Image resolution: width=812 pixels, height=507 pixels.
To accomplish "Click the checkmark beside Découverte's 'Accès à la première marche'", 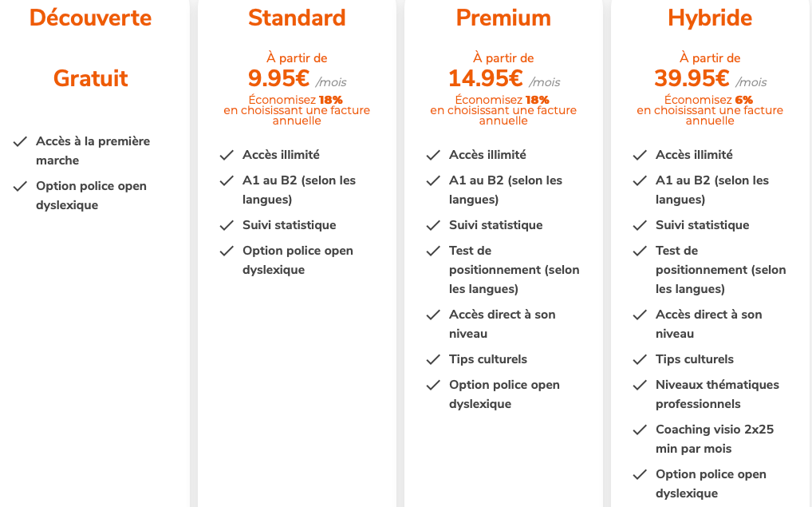I will click(21, 142).
